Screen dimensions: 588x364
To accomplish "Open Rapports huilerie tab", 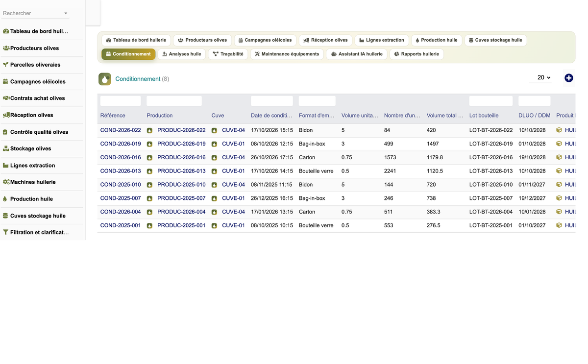I will [x=416, y=54].
